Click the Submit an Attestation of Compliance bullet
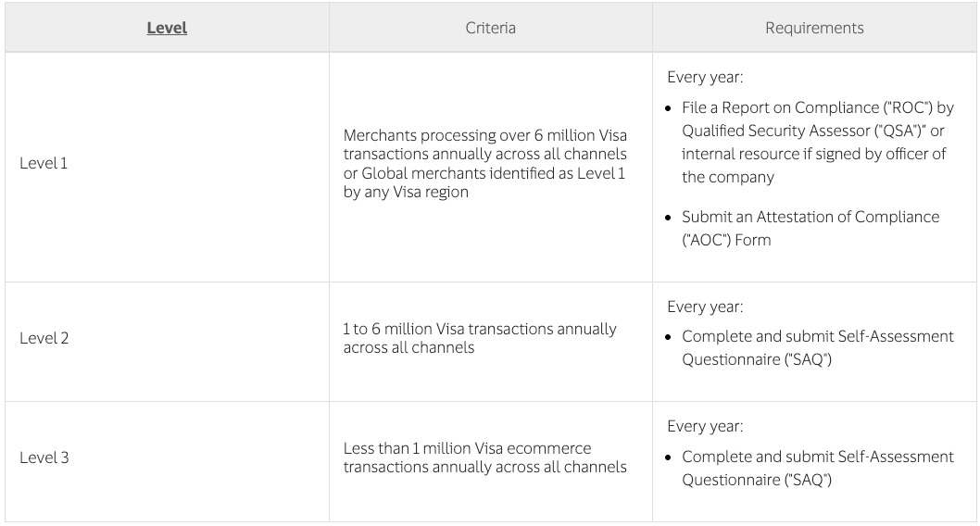 tap(810, 228)
